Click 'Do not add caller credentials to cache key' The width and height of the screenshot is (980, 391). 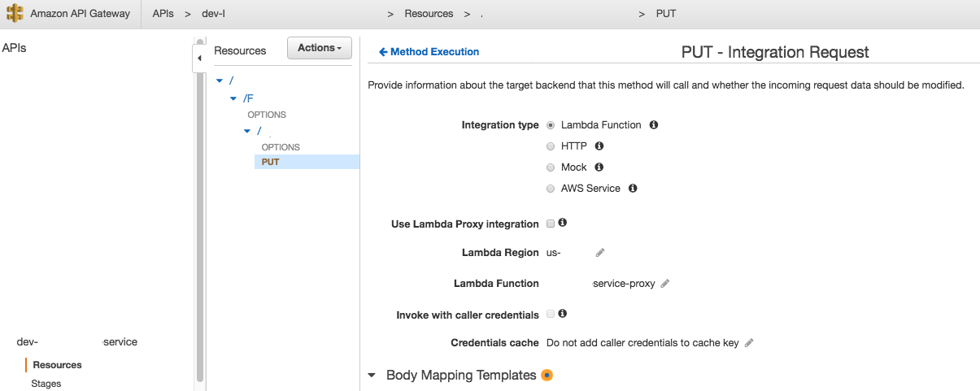pos(642,343)
